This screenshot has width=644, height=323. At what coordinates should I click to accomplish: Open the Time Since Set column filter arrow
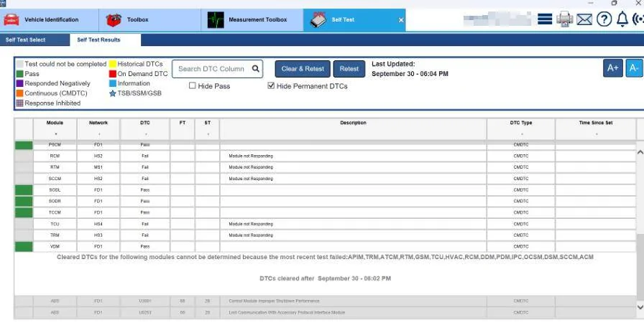[x=597, y=134]
